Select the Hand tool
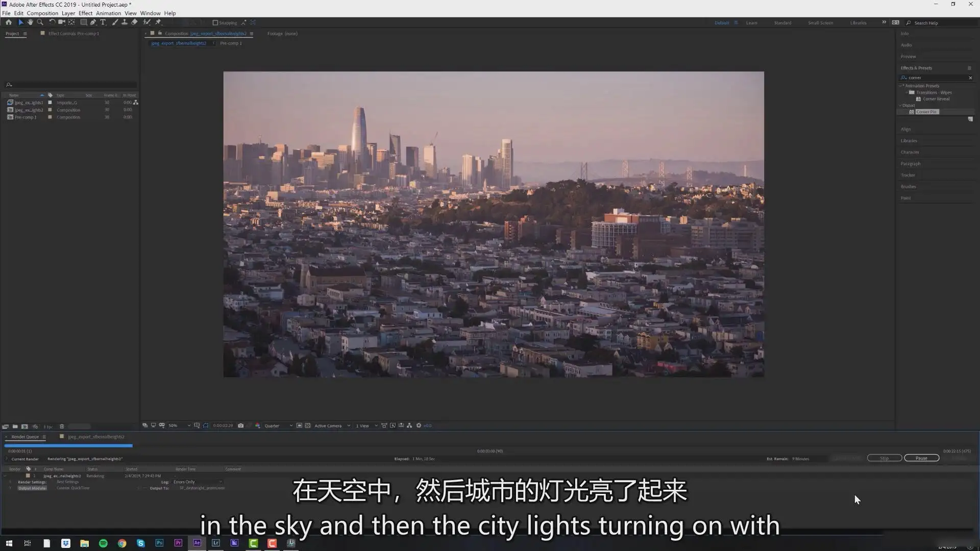 coord(30,22)
